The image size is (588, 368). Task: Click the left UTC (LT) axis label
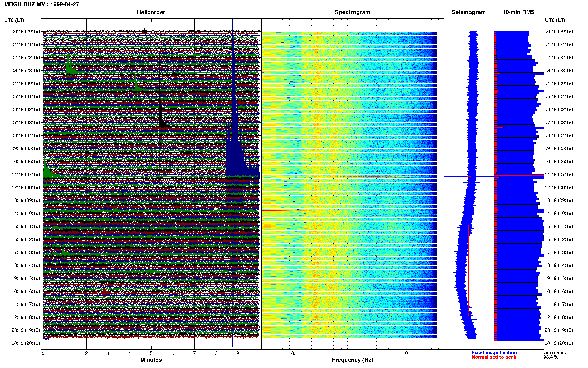click(x=14, y=20)
